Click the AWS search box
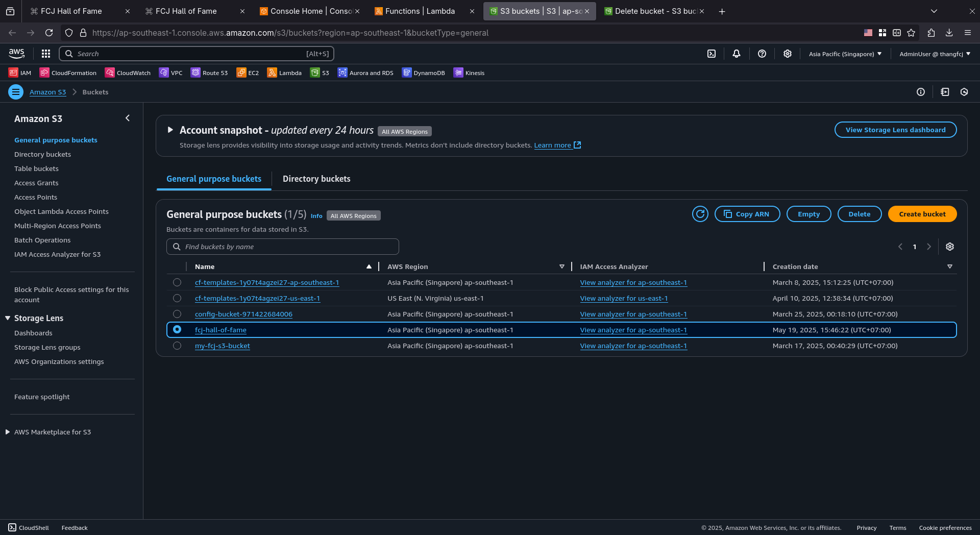Screen dimensions: 980x535 coord(197,54)
